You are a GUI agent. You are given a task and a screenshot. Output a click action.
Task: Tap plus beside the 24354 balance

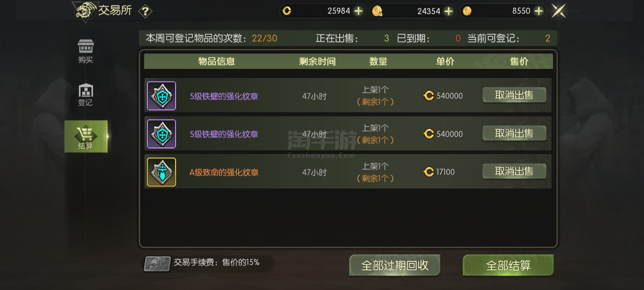tap(449, 11)
